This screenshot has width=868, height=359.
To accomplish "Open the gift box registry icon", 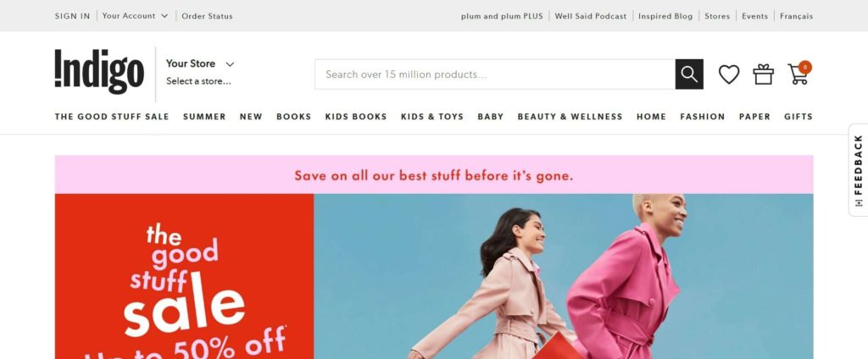I will [764, 75].
